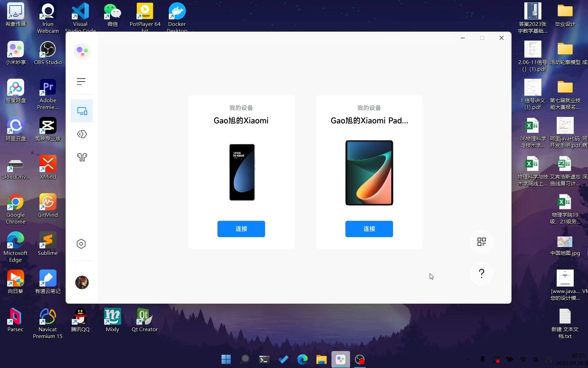The height and width of the screenshot is (368, 588).
Task: Open the help question mark button
Action: 481,273
